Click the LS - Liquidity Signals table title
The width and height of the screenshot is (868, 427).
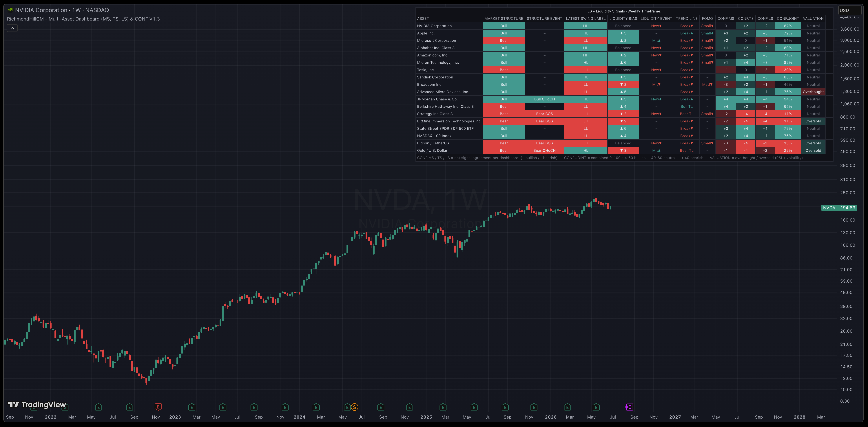[624, 11]
